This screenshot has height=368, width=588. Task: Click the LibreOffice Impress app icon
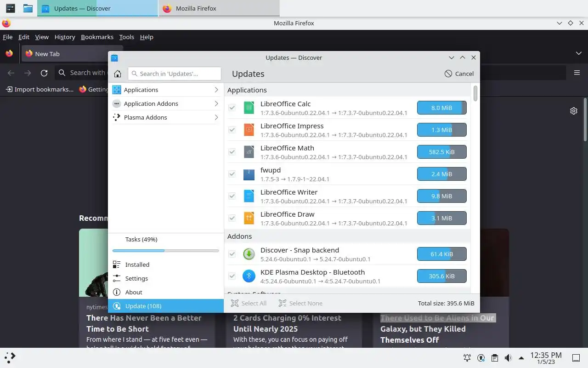(249, 130)
